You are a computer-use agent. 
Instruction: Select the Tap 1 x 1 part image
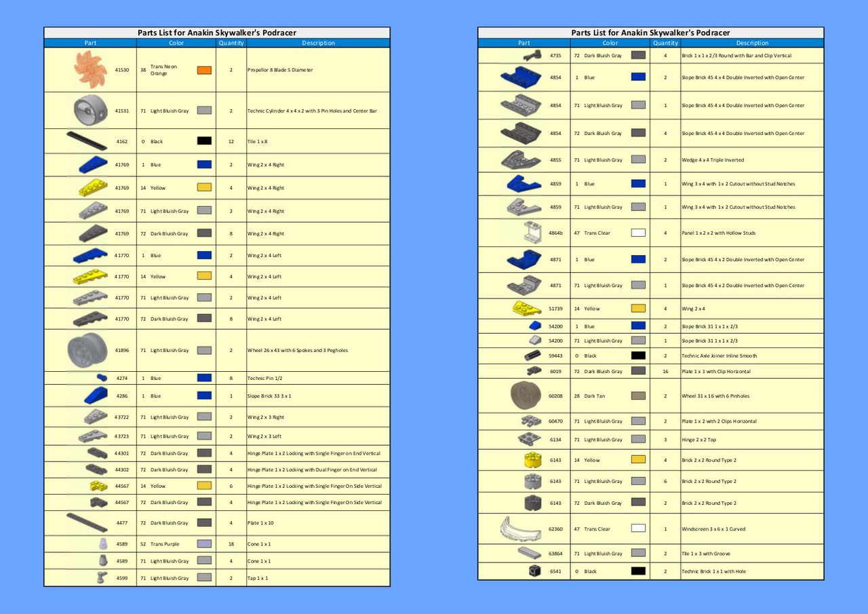point(102,578)
